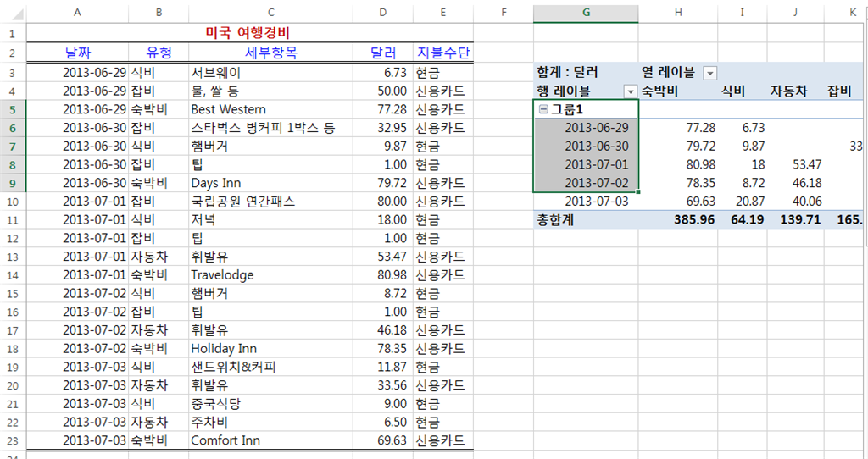The height and width of the screenshot is (459, 868).
Task: Select the cell with value 80.00
Action: [x=383, y=202]
